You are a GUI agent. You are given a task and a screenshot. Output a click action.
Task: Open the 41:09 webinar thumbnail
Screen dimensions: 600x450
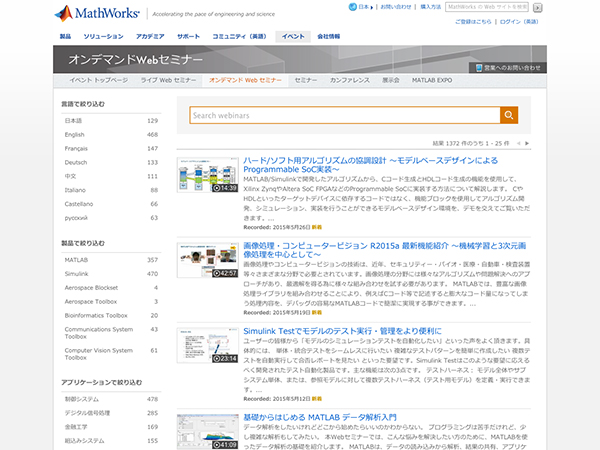tap(208, 432)
